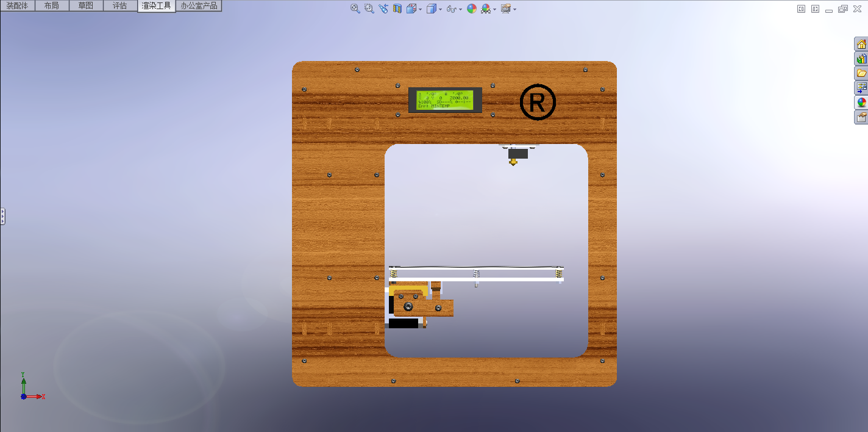This screenshot has width=868, height=432.
Task: Expand the Display Style dropdown arrow
Action: [440, 9]
